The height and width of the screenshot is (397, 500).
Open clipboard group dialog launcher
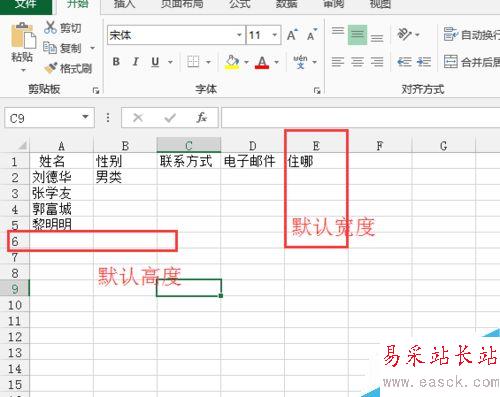96,90
